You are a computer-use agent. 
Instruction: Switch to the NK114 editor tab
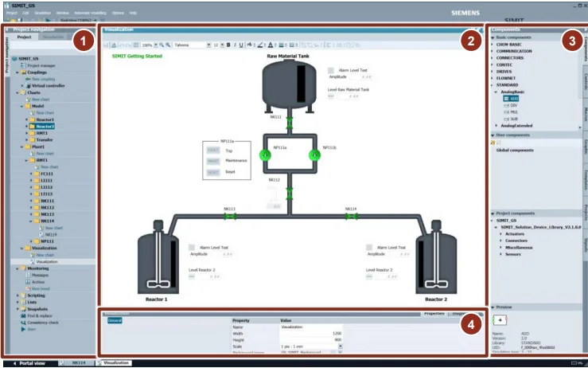(x=76, y=363)
